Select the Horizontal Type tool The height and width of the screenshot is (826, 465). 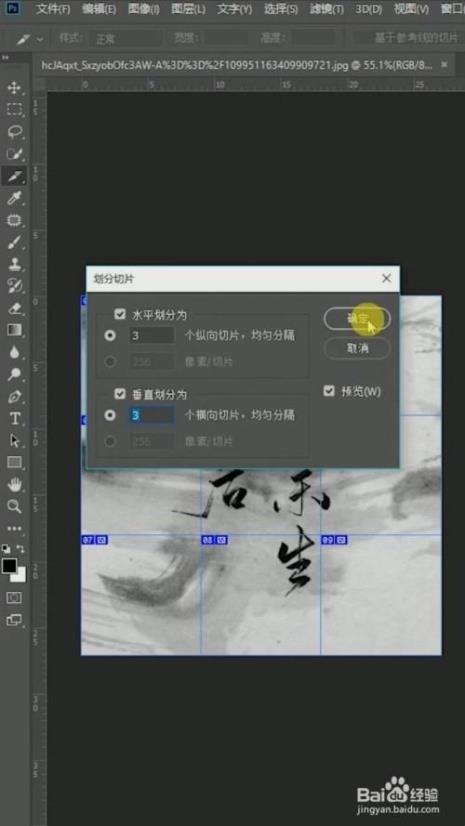[x=14, y=419]
